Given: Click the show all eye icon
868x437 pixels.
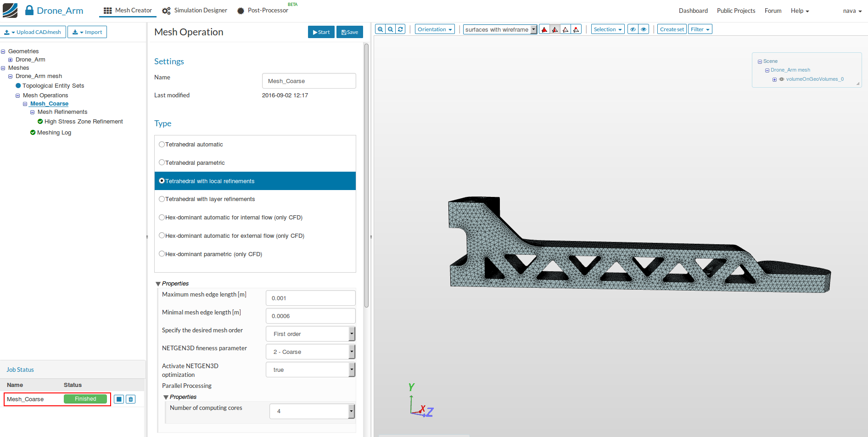Looking at the screenshot, I should click(644, 29).
